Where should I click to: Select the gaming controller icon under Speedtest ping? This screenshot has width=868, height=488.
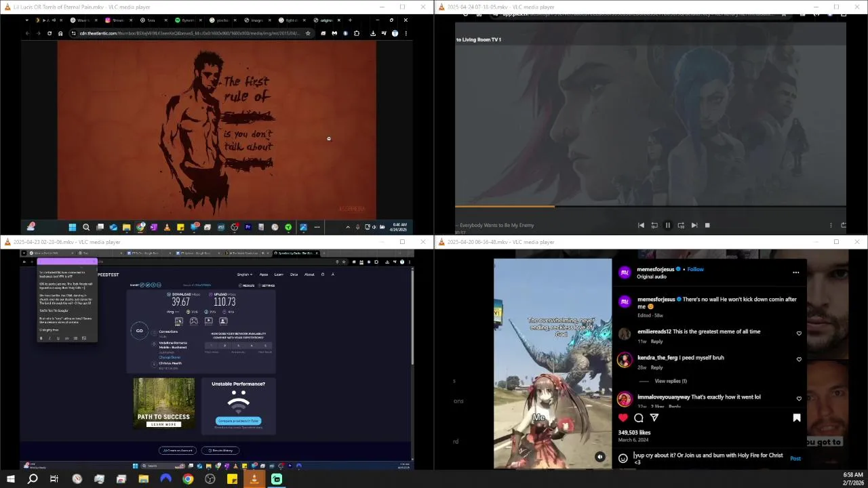[194, 321]
